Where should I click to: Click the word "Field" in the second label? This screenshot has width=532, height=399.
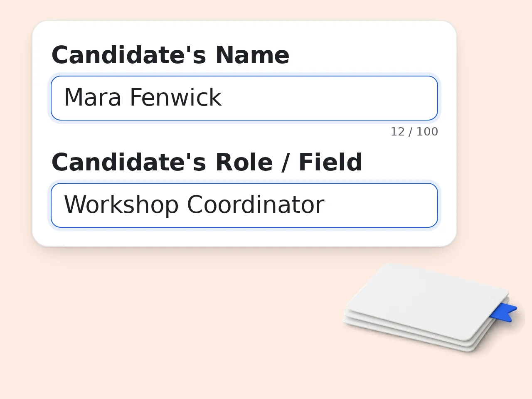pyautogui.click(x=330, y=163)
